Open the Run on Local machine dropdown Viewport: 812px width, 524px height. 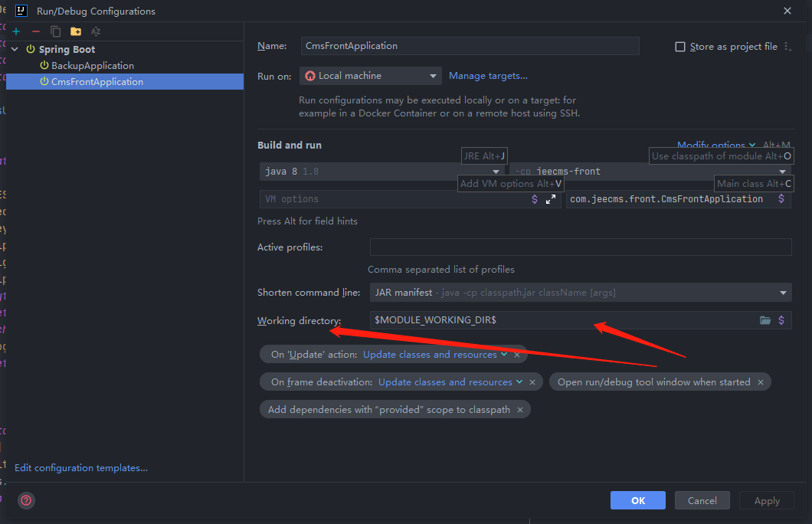pos(370,76)
